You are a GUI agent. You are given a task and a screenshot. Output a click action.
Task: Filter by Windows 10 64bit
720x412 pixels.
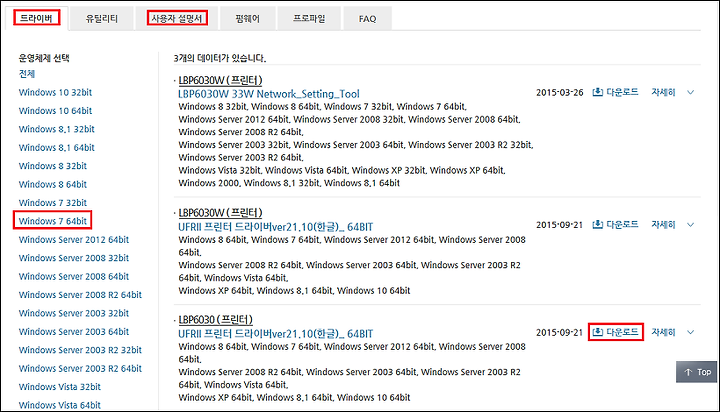[x=55, y=111]
